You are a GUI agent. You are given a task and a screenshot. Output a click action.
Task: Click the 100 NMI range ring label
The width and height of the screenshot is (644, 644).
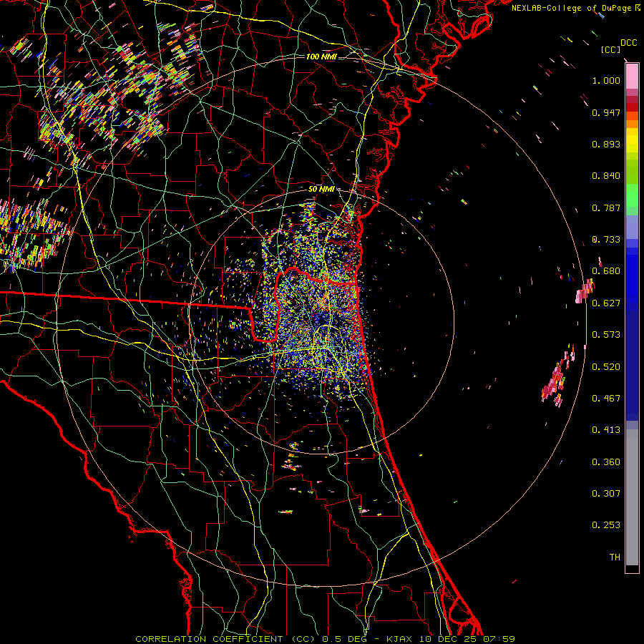[321, 57]
